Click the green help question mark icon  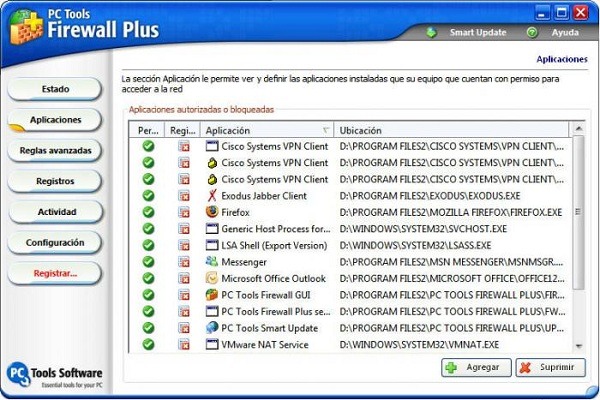point(532,33)
